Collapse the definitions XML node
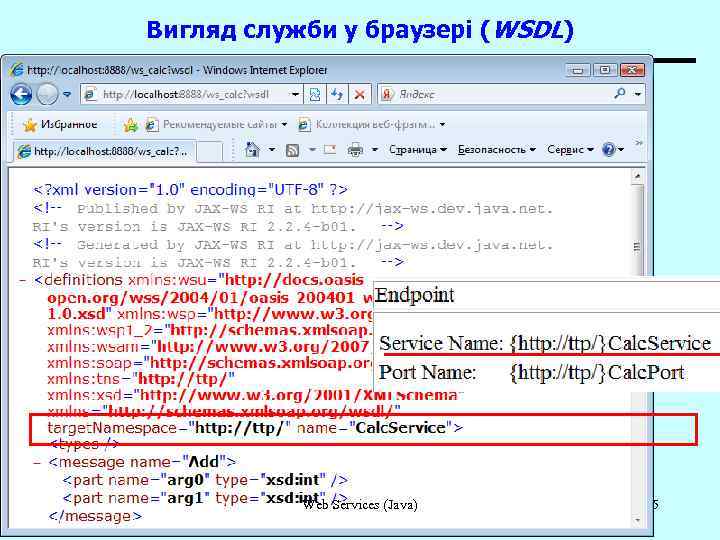Image resolution: width=720 pixels, height=540 pixels. click(22, 280)
